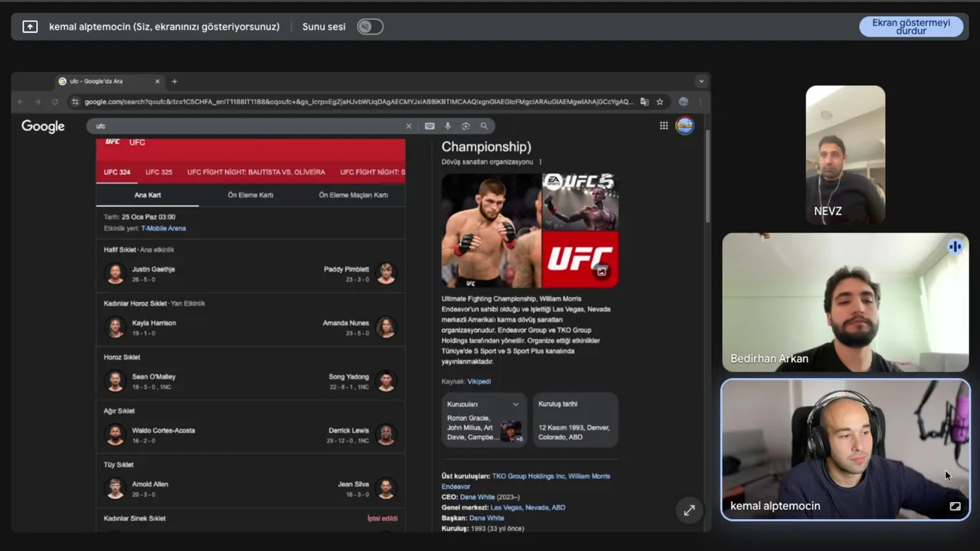Go back with browser back arrow
This screenshot has height=551, width=980.
pos(21,102)
